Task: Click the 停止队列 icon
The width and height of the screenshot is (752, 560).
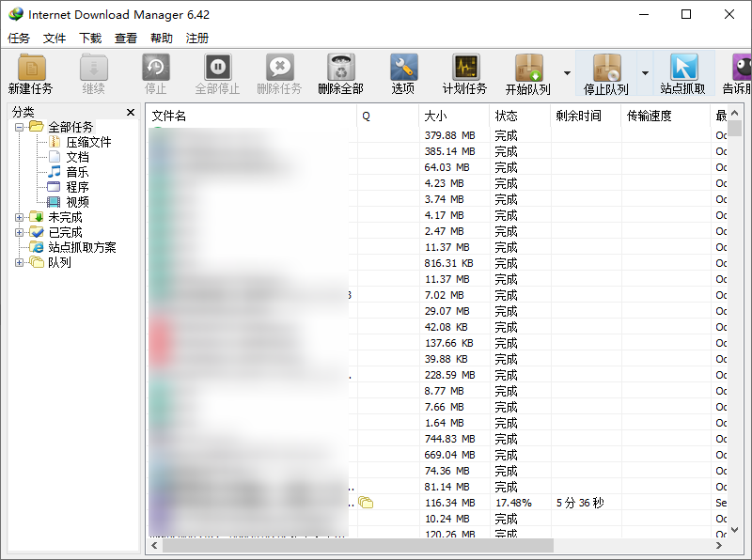Action: (x=606, y=67)
